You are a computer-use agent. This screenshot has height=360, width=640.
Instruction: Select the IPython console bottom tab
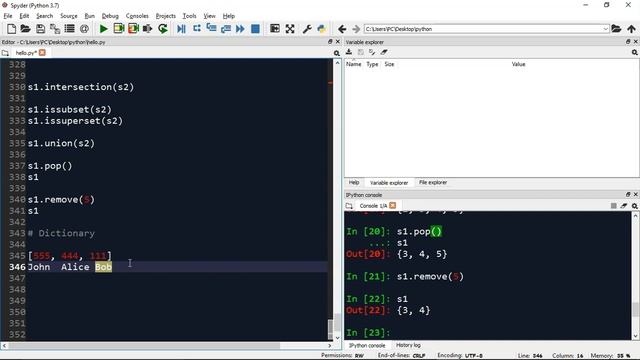click(367, 346)
